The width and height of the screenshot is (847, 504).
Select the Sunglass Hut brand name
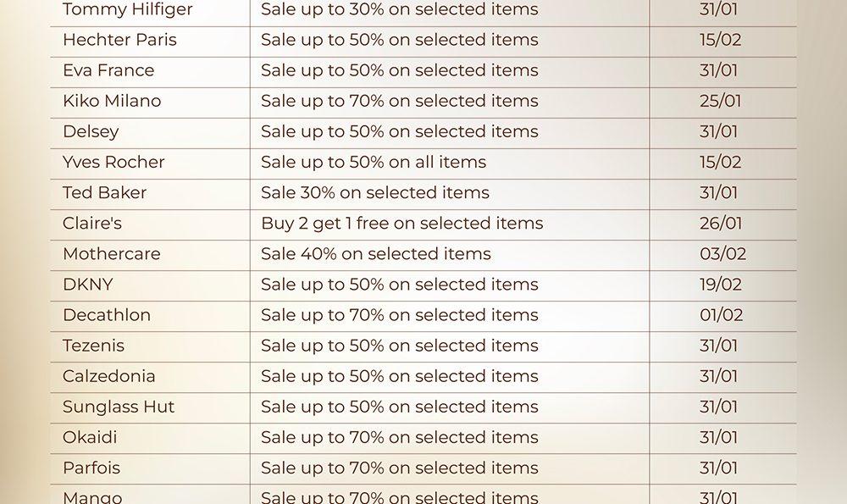pyautogui.click(x=119, y=407)
